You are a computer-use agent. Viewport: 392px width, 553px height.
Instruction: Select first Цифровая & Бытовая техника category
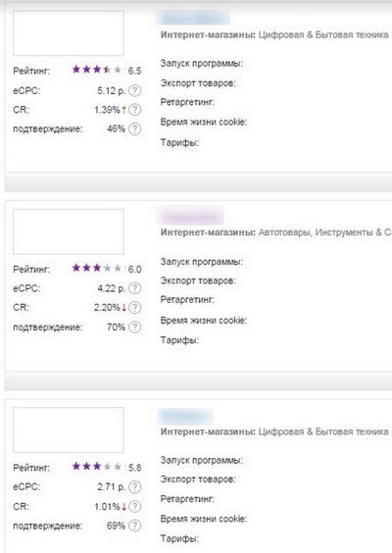(x=323, y=35)
